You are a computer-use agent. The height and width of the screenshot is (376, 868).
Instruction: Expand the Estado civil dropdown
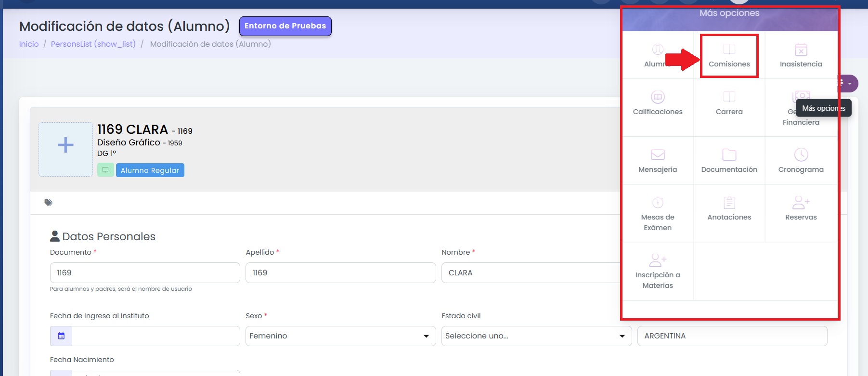(x=536, y=336)
